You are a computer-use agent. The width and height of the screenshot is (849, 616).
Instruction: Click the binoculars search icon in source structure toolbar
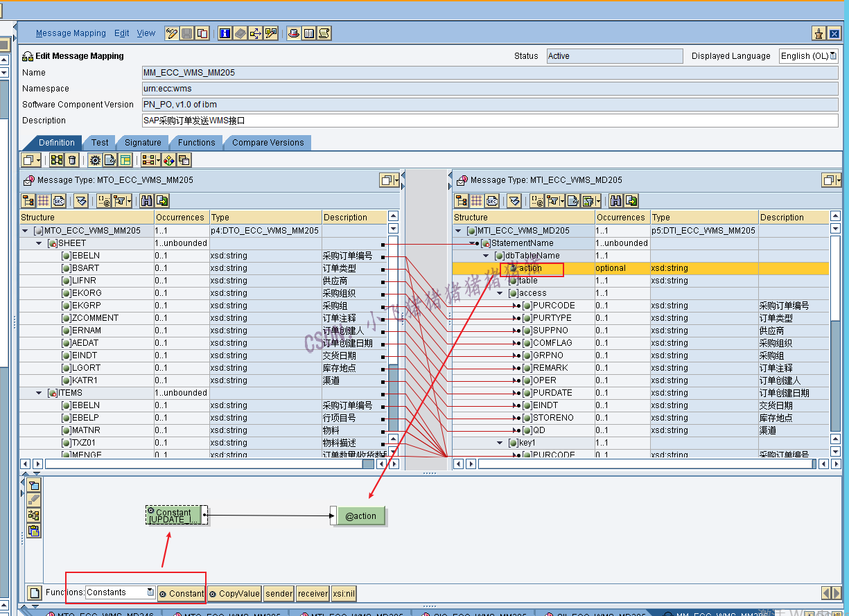coord(146,201)
